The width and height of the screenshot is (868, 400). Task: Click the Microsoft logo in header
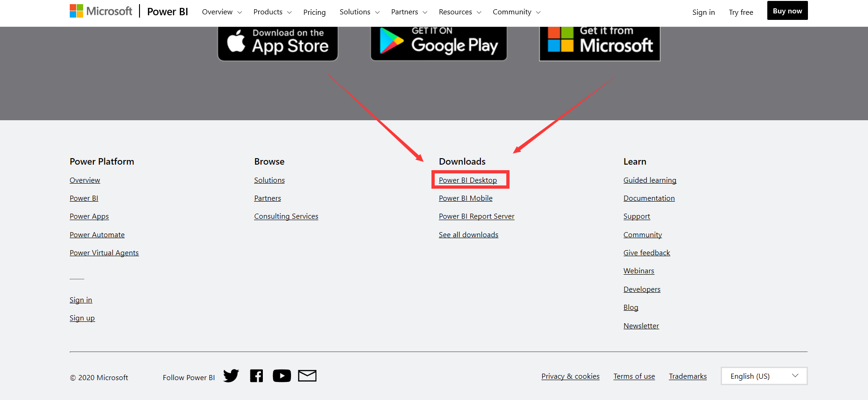coord(101,11)
